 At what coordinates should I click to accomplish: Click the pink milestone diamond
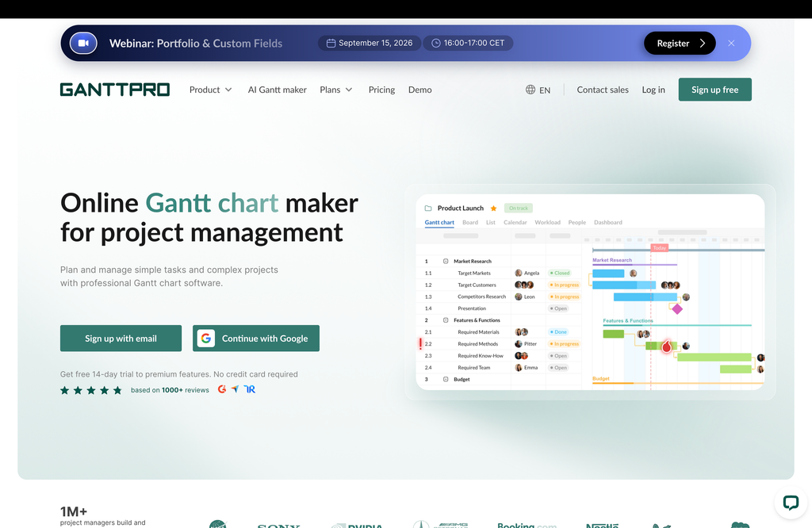[677, 309]
